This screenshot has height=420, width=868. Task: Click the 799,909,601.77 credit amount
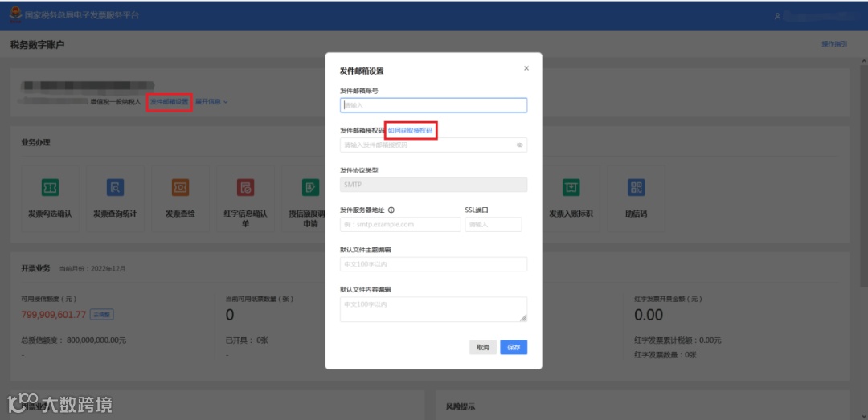[54, 315]
